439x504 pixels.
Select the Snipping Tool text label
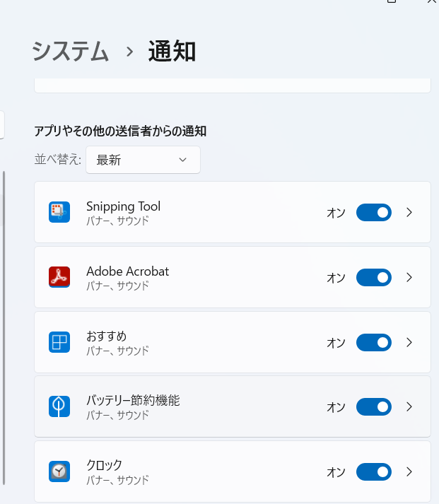[123, 206]
